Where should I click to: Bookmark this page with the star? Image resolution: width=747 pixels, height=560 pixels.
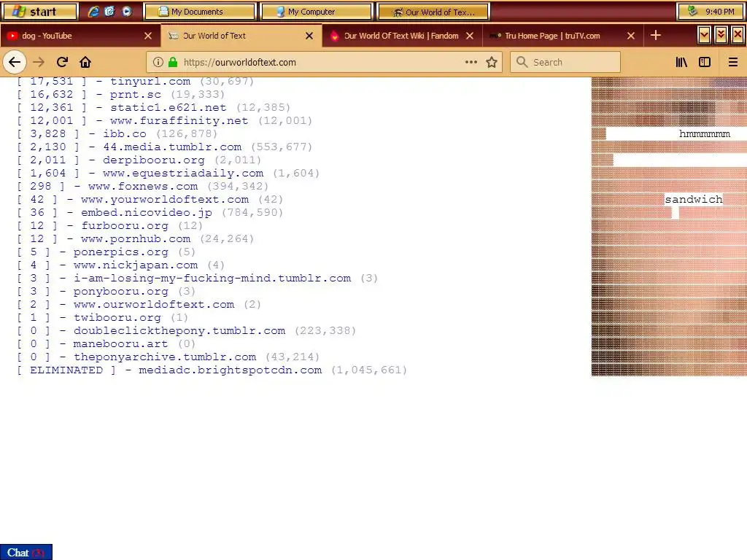(492, 62)
